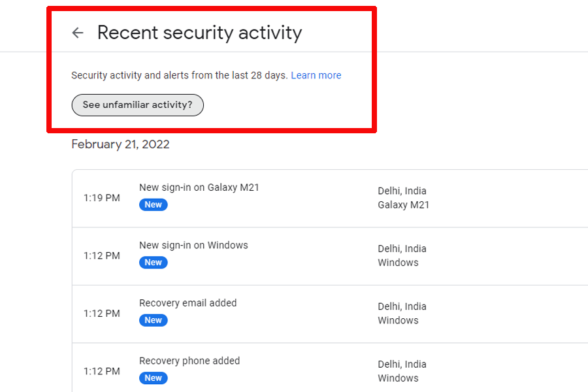Click Delhi, India location for Galaxy M21 sign-in

tap(402, 191)
